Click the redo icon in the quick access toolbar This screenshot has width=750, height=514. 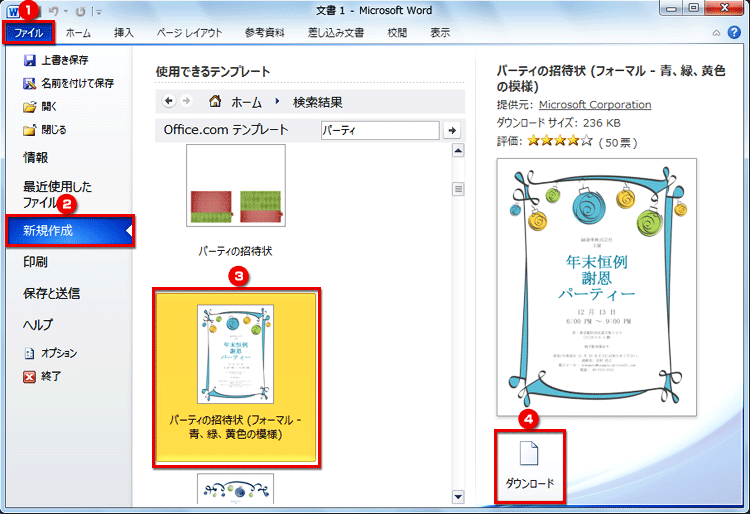click(x=80, y=11)
